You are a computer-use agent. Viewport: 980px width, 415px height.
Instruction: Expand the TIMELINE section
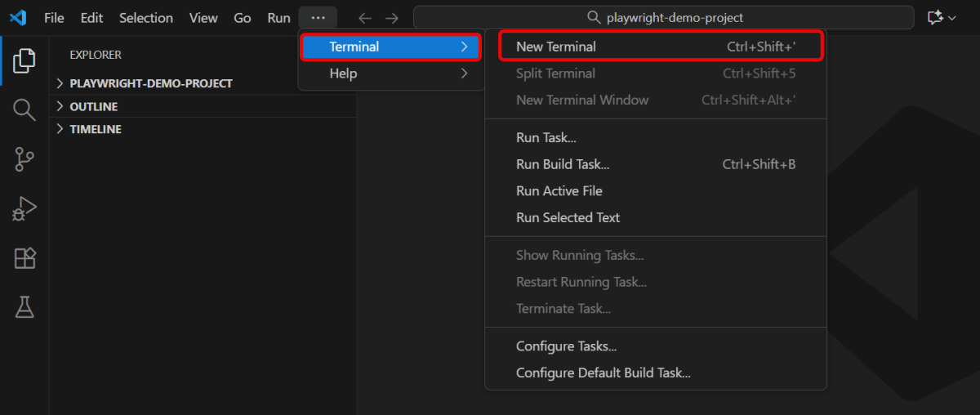(x=95, y=129)
